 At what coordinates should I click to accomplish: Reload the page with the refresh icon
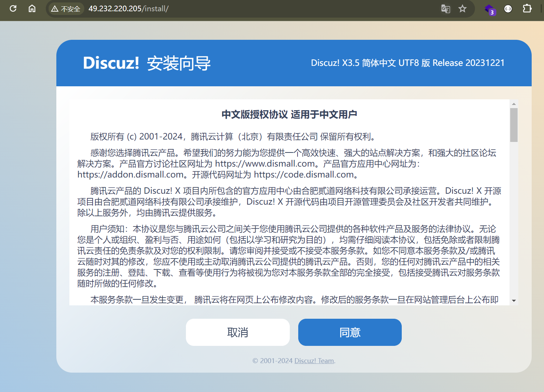(13, 8)
